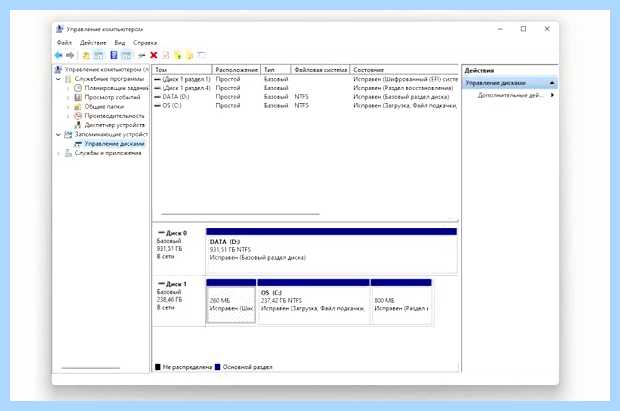Click the Диск 0 label header
Image resolution: width=620 pixels, height=411 pixels.
tap(176, 233)
